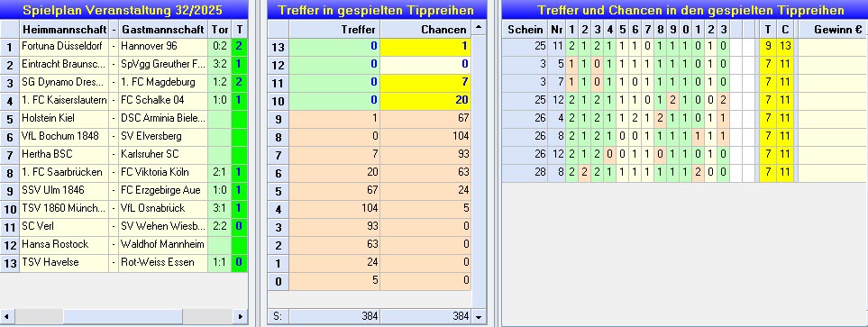Select tip row Schein 28 Nr 8
The height and width of the screenshot is (327, 868).
click(684, 172)
